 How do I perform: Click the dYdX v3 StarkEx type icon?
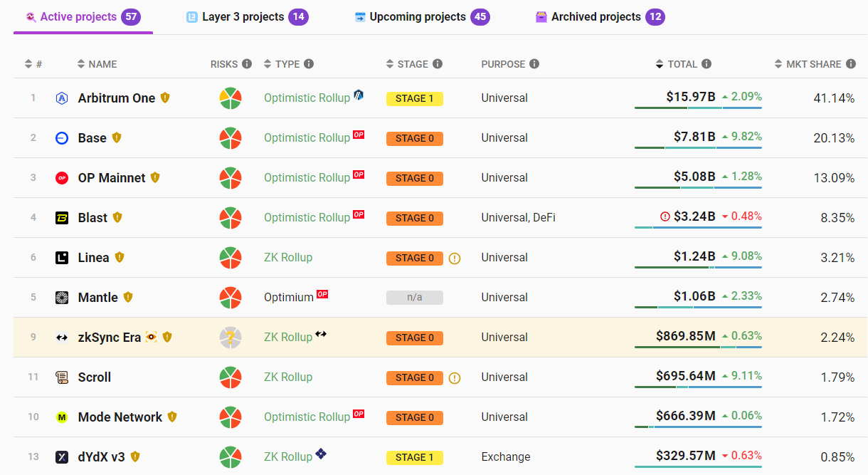tap(321, 453)
